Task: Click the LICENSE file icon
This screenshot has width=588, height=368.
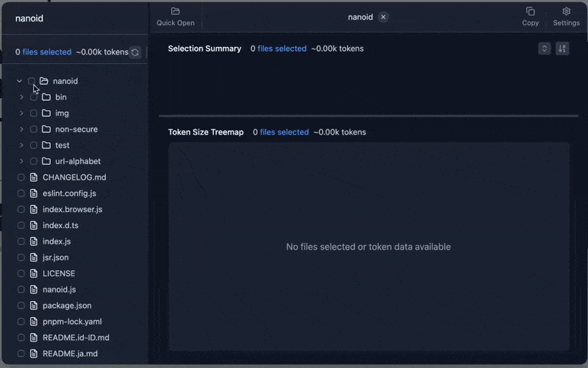Action: click(x=34, y=273)
